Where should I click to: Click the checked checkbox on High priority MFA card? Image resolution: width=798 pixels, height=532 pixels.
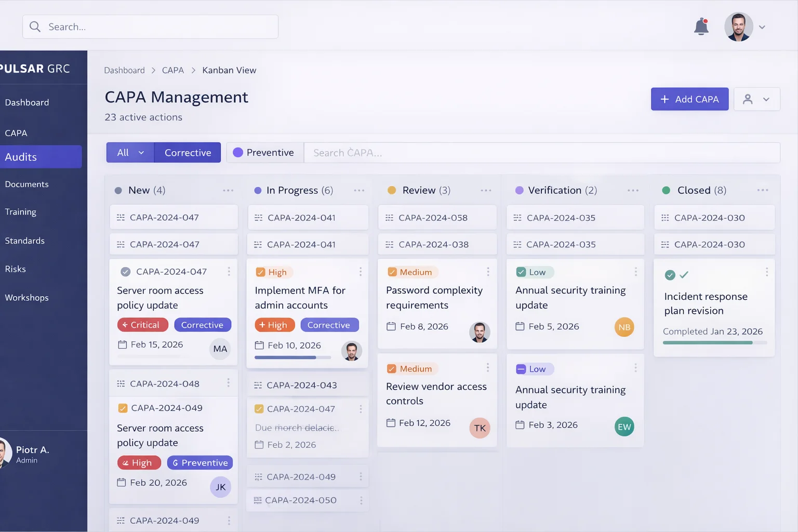[260, 272]
